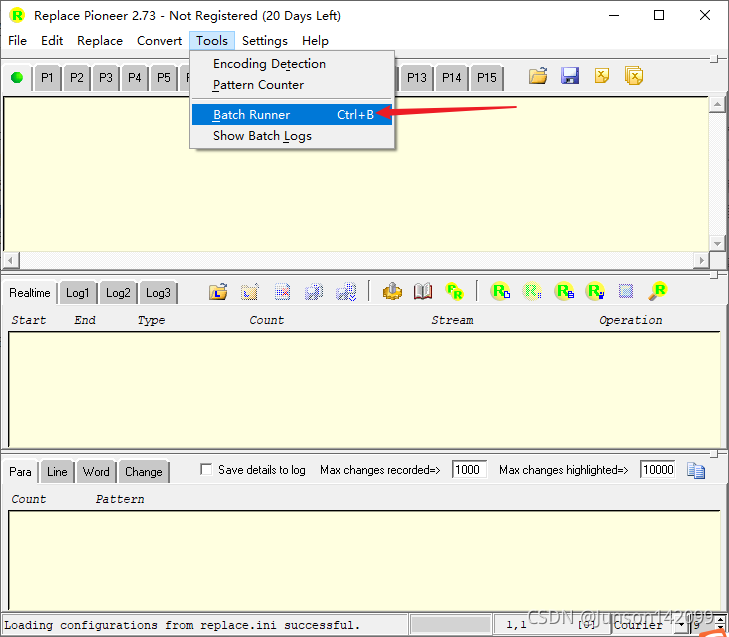Open the Convert menu
Image resolution: width=729 pixels, height=637 pixels.
click(x=159, y=41)
